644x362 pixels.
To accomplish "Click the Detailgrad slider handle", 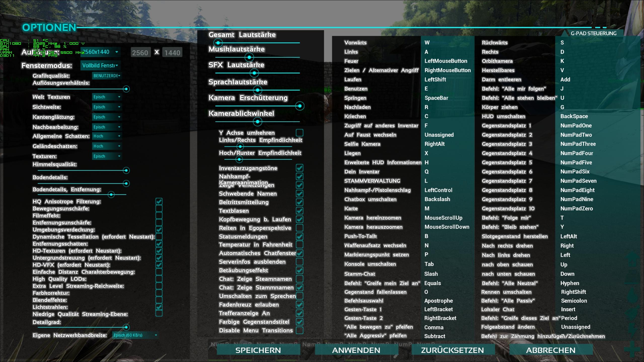I will pos(126,327).
